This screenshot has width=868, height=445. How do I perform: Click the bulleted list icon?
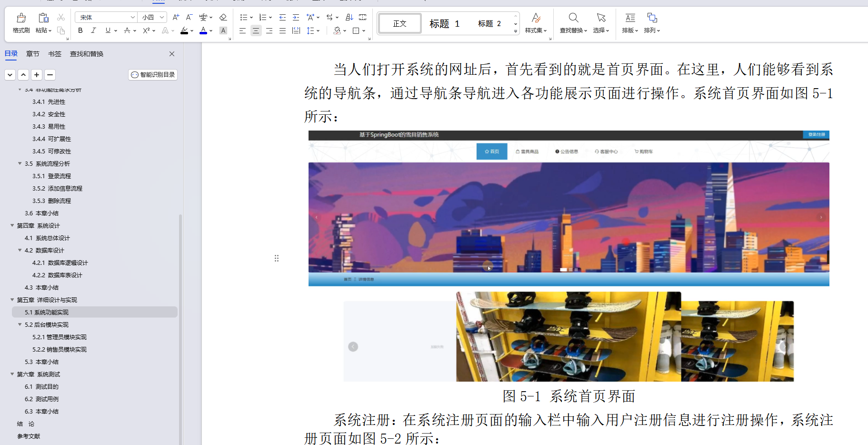(244, 17)
